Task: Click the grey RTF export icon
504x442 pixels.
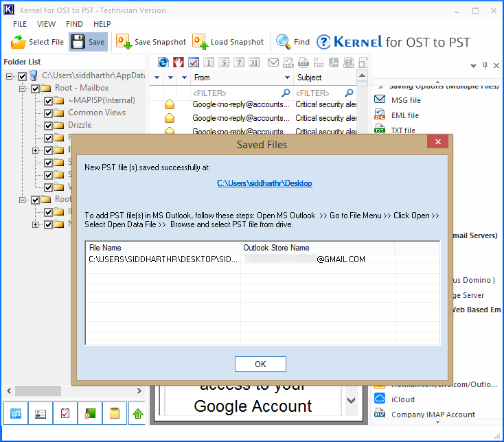Action: click(319, 62)
